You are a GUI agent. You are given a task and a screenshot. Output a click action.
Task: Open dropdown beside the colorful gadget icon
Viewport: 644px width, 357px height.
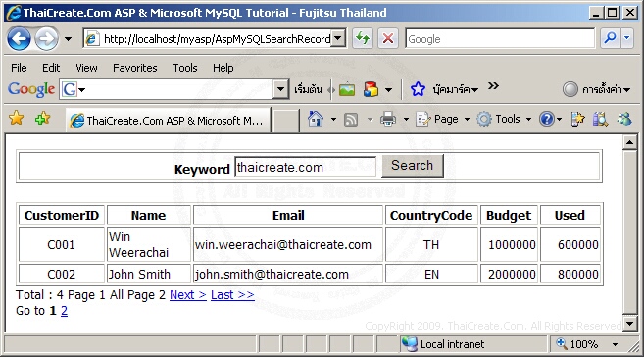(x=388, y=89)
